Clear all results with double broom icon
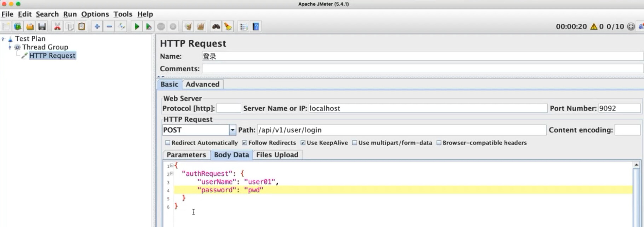 pos(201,27)
